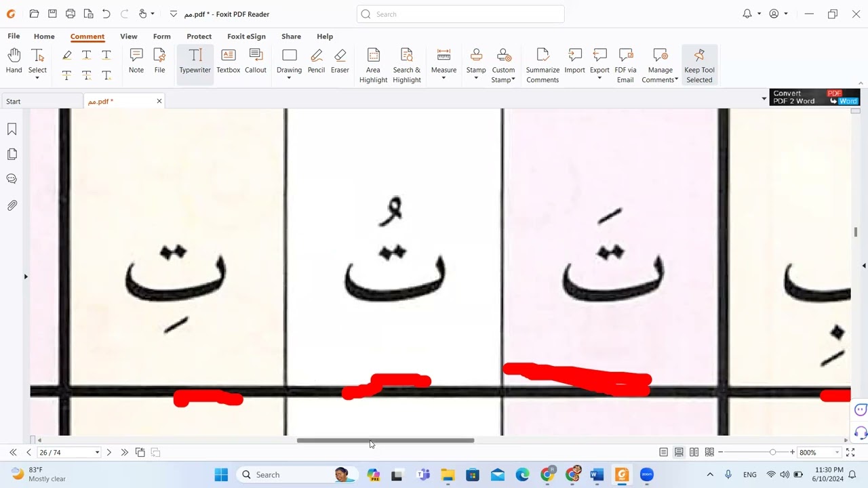Expand the Export comments dropdown
Viewport: 868px width, 488px height.
click(x=599, y=78)
